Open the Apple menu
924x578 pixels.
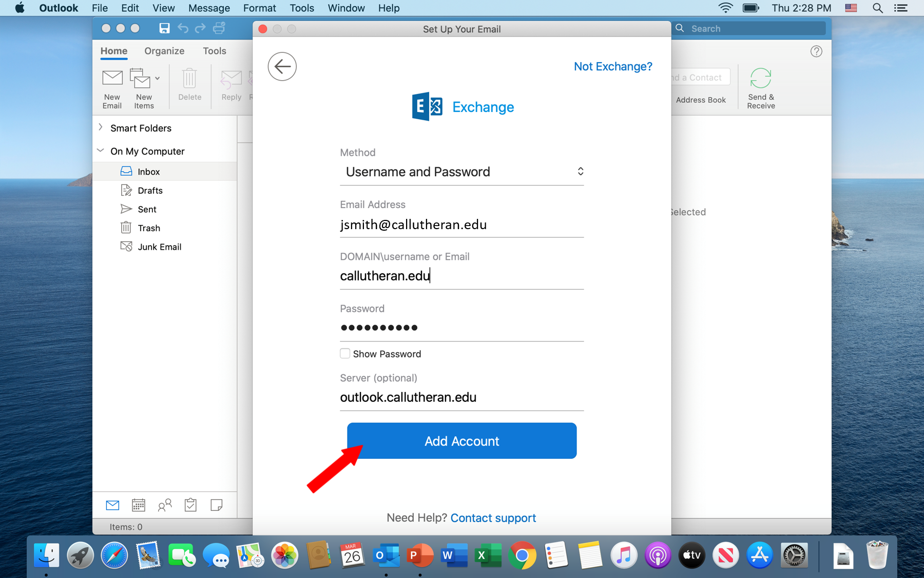[20, 8]
